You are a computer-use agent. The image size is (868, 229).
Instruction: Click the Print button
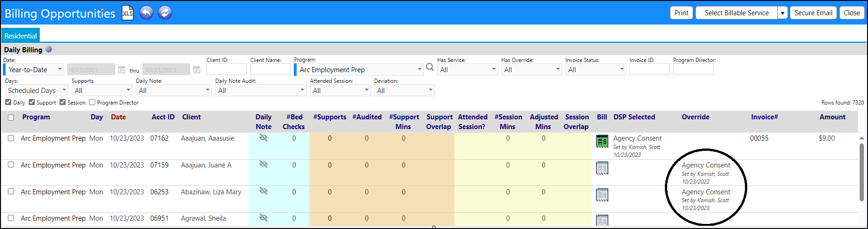(681, 13)
